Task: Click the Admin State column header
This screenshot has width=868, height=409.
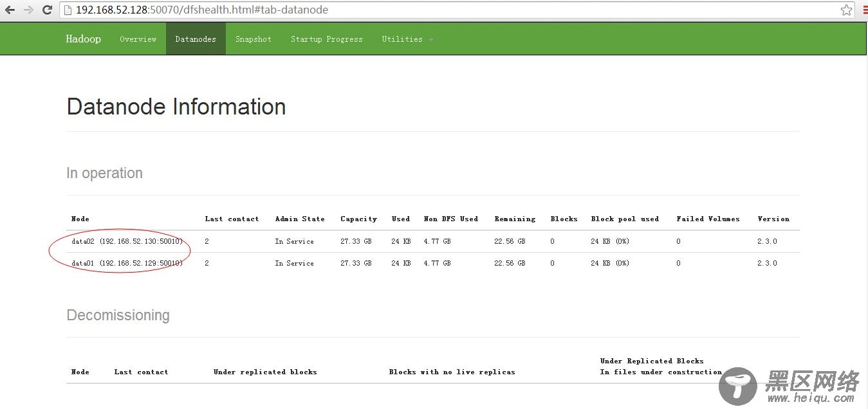Action: pos(300,219)
